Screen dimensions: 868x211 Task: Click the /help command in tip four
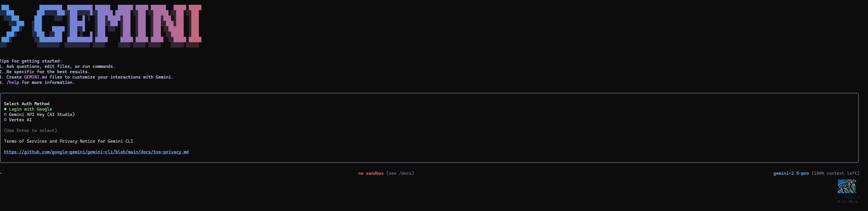13,82
